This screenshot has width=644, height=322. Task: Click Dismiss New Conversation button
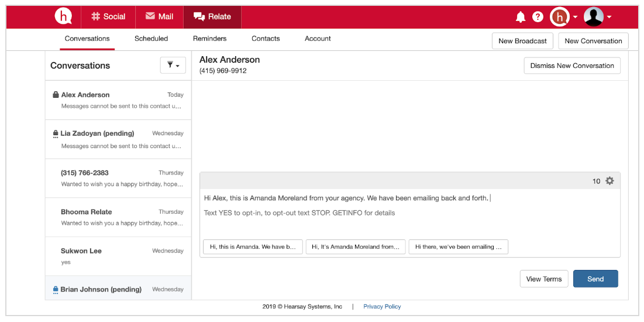click(x=572, y=66)
